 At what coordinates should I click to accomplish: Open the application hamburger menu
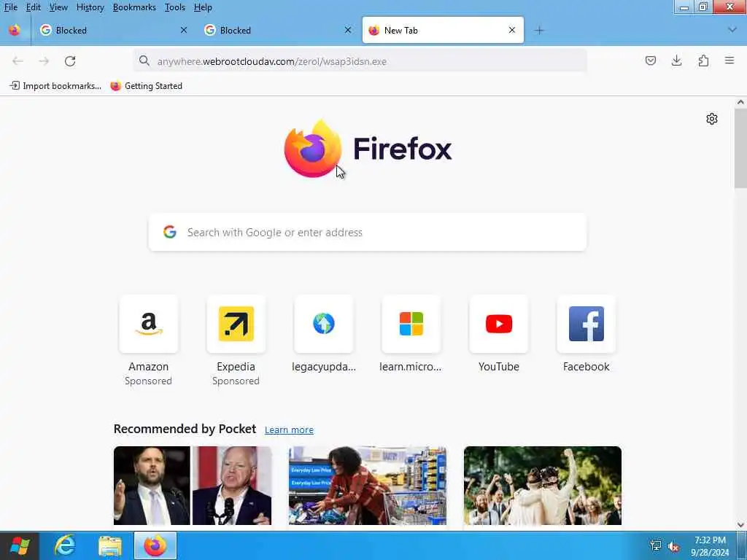[x=729, y=61]
